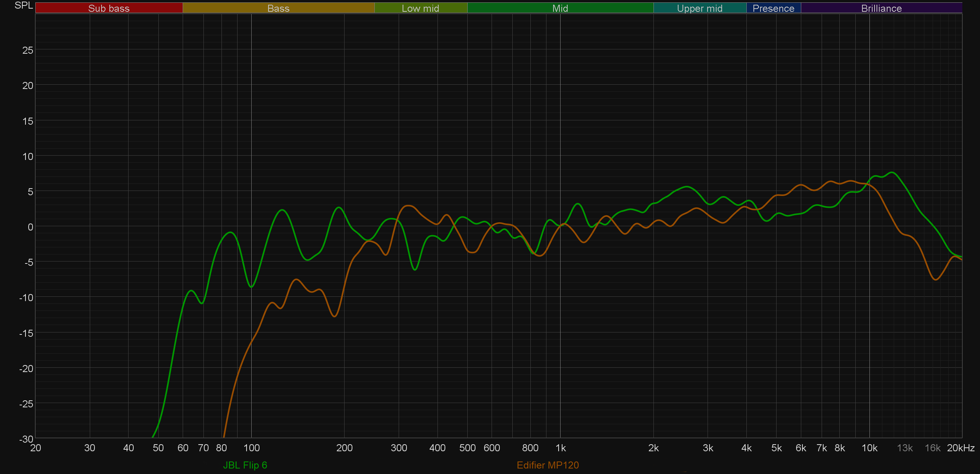Click the 0 dB level axis label
The width and height of the screenshot is (980, 474).
(30, 227)
